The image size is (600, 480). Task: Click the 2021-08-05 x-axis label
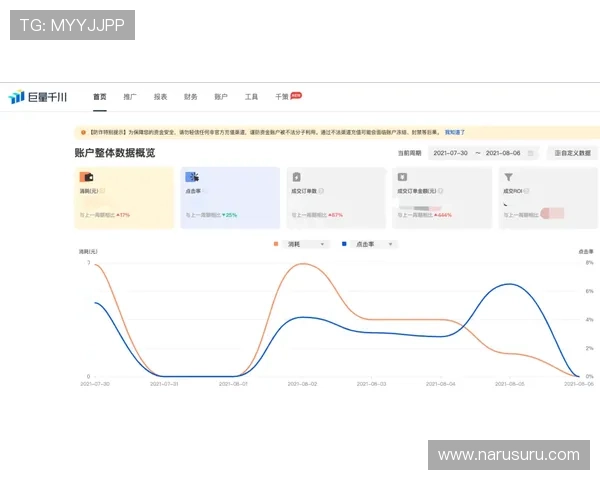pos(510,384)
